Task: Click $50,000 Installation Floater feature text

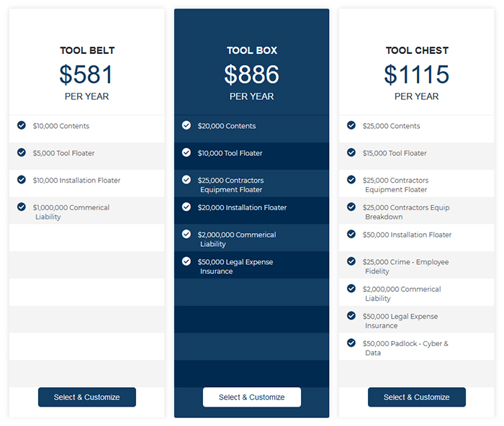Action: (x=407, y=235)
